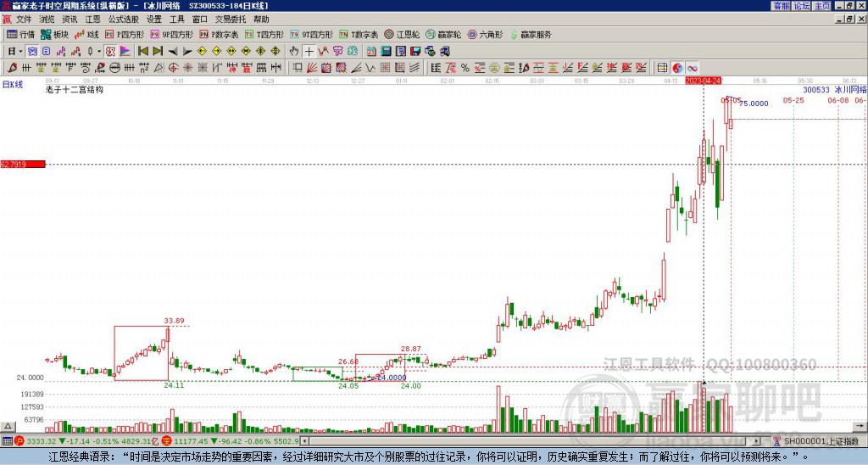Open the 公式选股 menu

pyautogui.click(x=123, y=20)
